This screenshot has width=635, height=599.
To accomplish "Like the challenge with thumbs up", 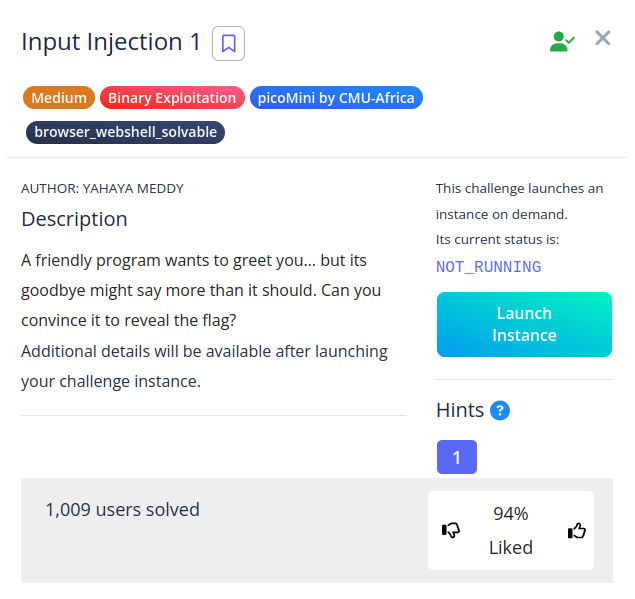I will [x=576, y=530].
